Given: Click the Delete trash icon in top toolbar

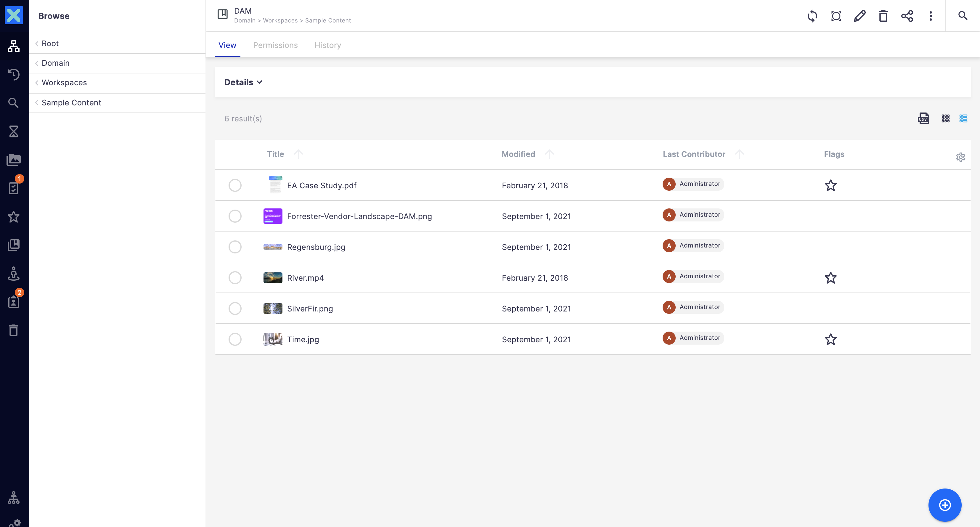Looking at the screenshot, I should point(883,16).
